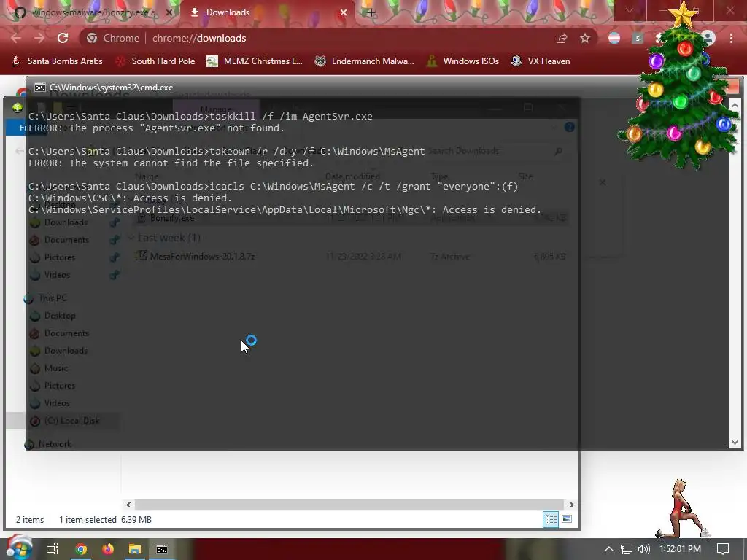The image size is (747, 560).
Task: Open the notification center icon
Action: click(x=723, y=549)
